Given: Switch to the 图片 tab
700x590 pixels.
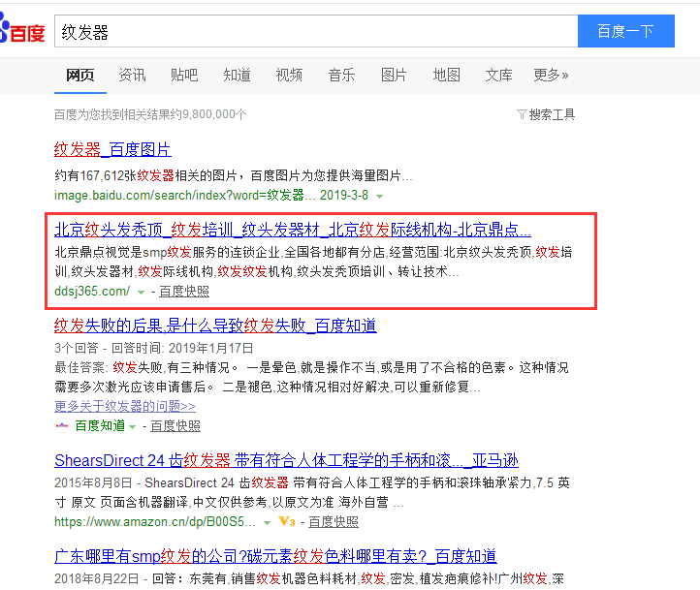Looking at the screenshot, I should [394, 75].
